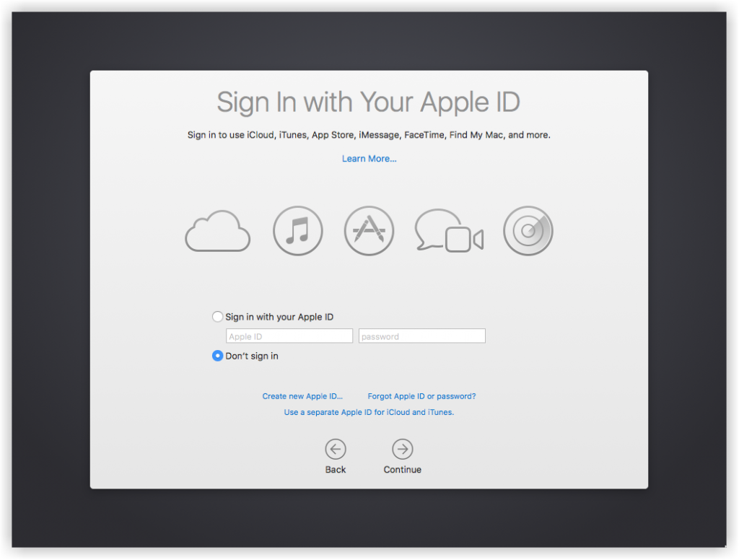Viewport: 739px width, 560px height.
Task: Click the Find My Mac target icon
Action: pyautogui.click(x=528, y=230)
